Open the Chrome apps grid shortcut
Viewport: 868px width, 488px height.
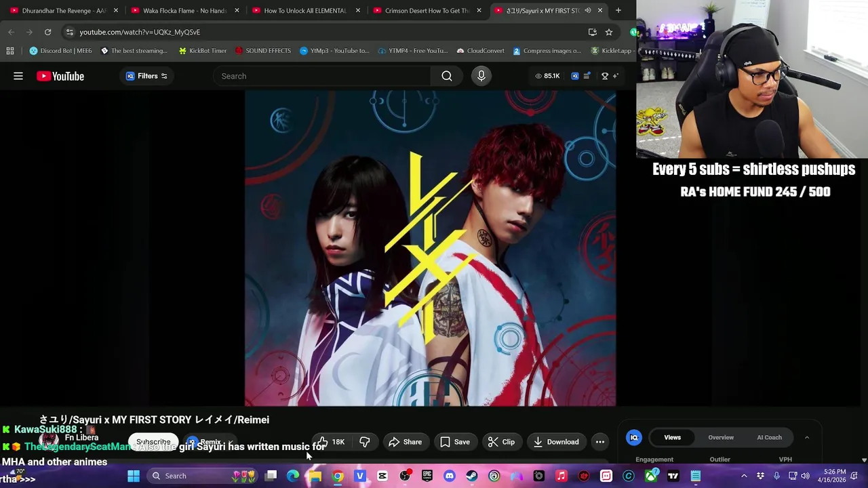10,51
